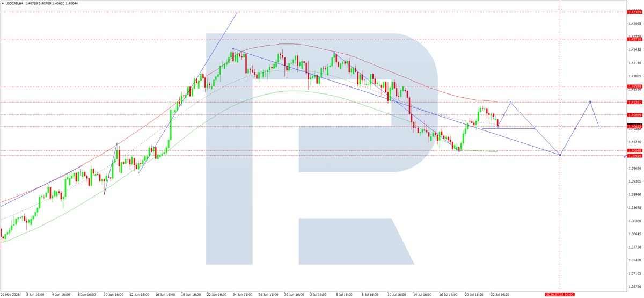This screenshot has width=644, height=298.
Task: Click the 1.42710 red price level label
Action: point(635,39)
